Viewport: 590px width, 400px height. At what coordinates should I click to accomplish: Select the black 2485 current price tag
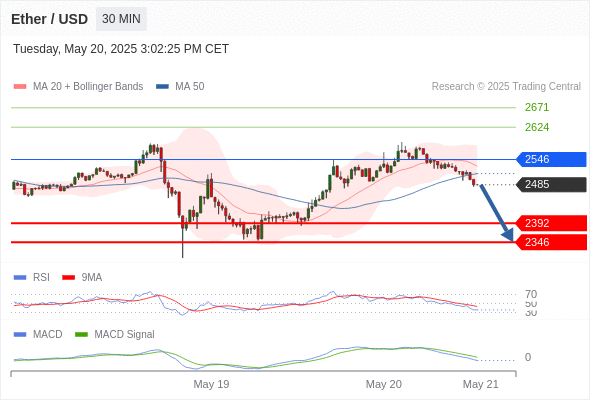[x=551, y=184]
